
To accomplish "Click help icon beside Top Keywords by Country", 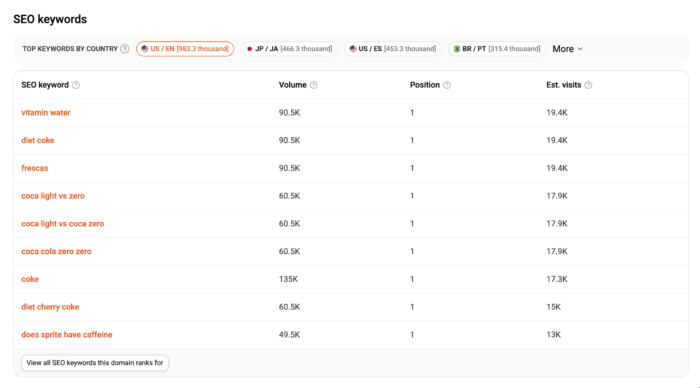I will click(125, 49).
